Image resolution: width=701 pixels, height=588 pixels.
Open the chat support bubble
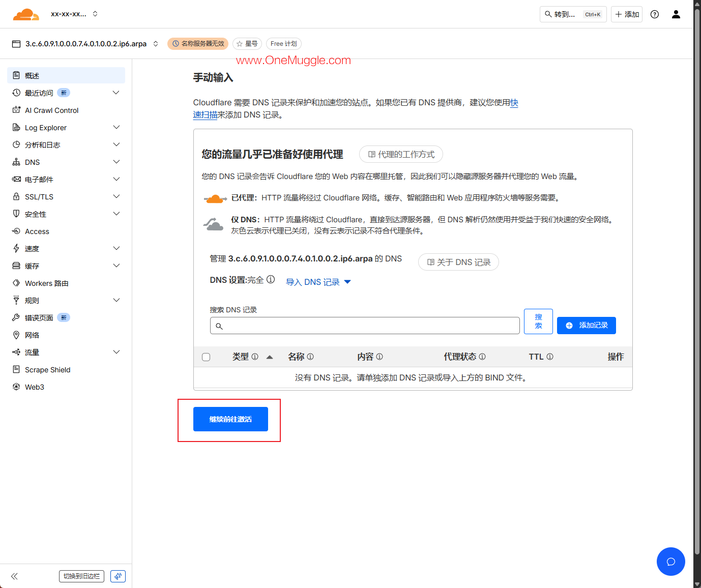[671, 562]
